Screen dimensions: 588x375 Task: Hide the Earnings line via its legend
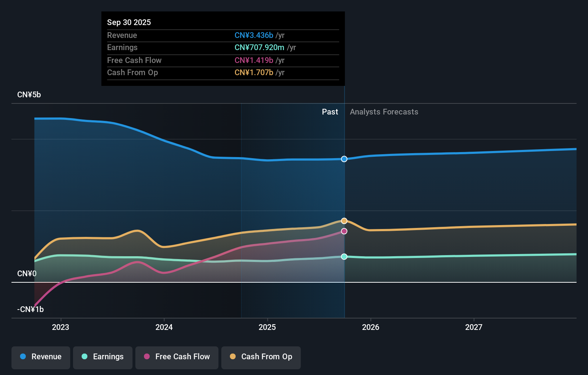(102, 357)
